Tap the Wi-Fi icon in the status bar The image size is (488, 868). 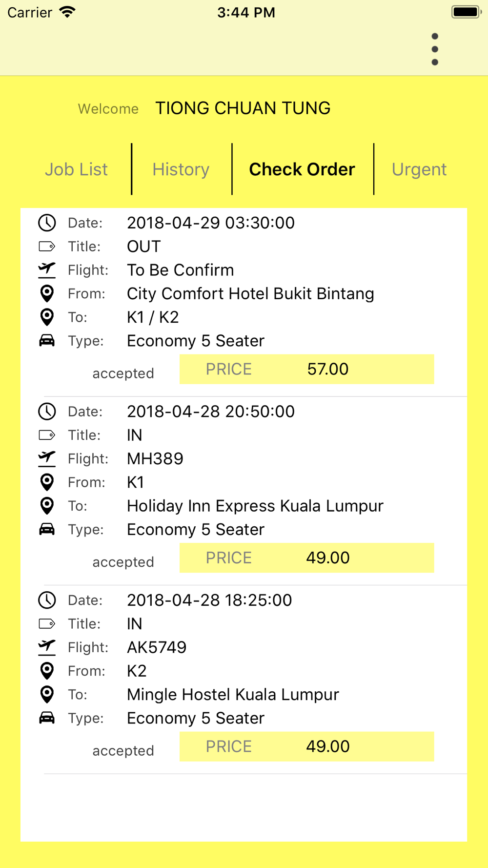67,12
